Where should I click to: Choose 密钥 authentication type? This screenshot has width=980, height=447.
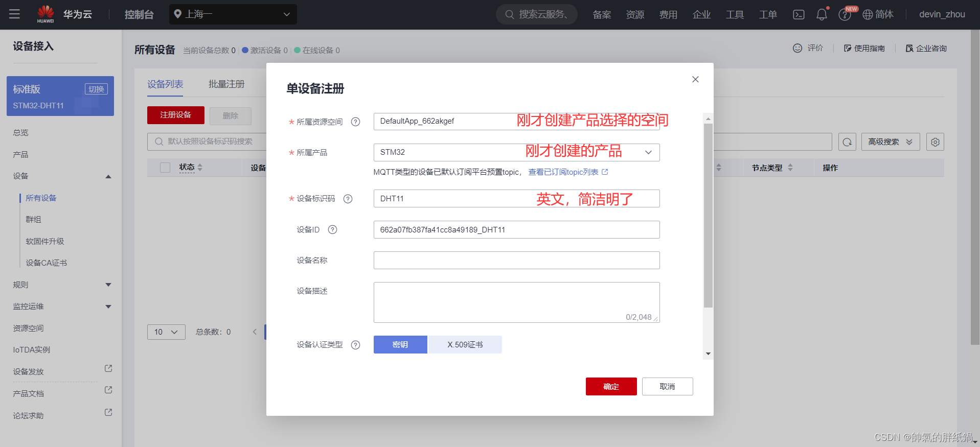point(400,345)
